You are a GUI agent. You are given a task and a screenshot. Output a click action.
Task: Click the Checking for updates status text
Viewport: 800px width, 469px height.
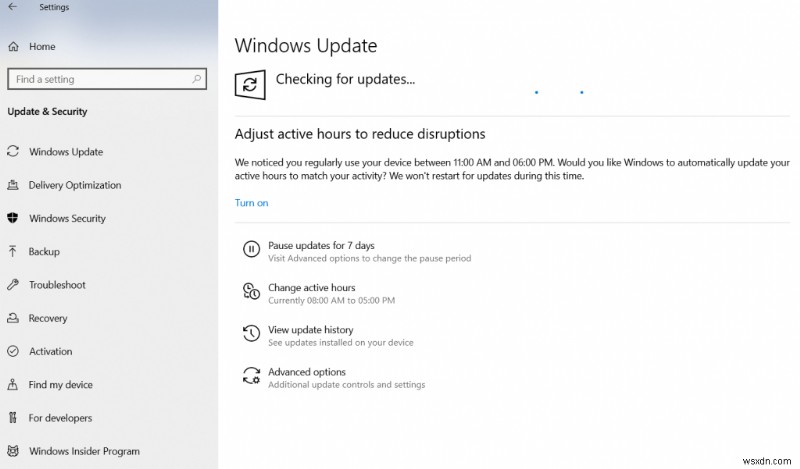click(345, 79)
